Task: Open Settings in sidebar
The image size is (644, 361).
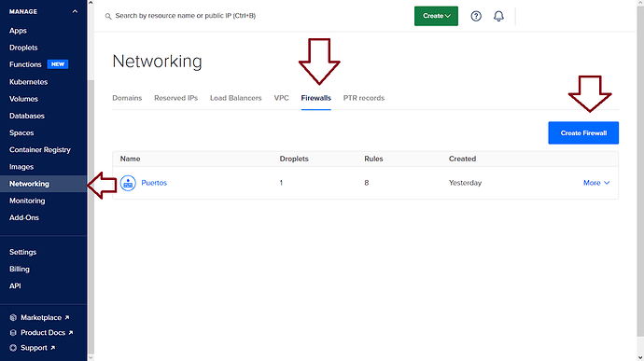Action: point(22,252)
